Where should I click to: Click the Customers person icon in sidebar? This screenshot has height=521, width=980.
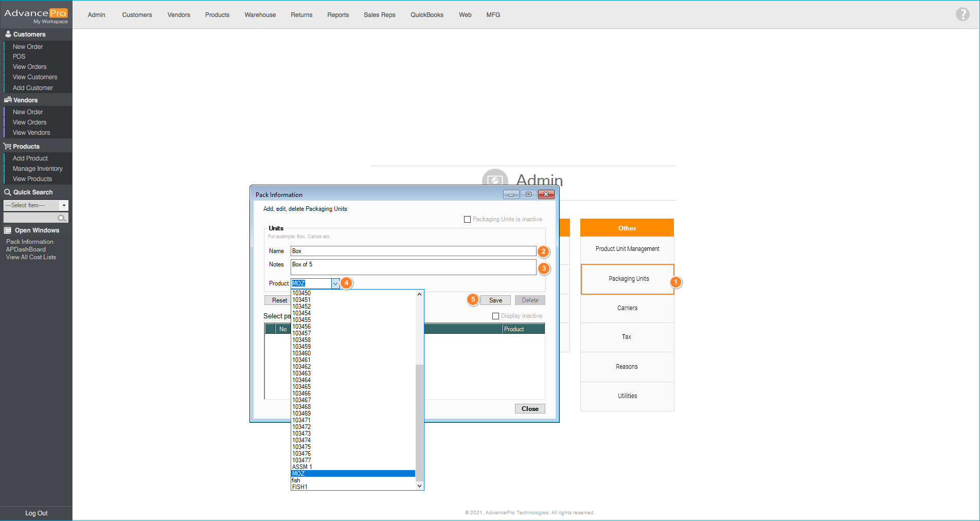[8, 34]
